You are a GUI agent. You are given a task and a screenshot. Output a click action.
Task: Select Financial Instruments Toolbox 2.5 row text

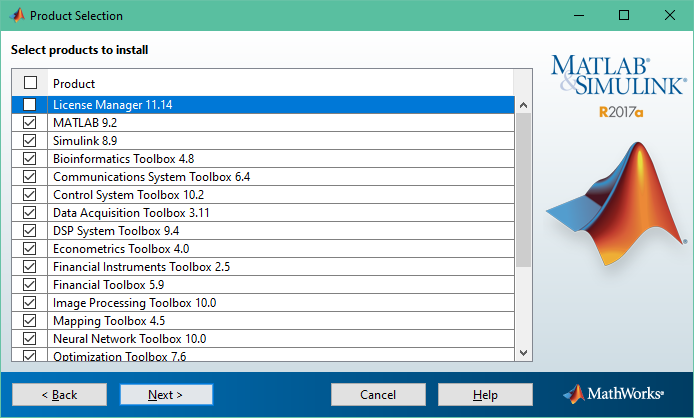coord(141,267)
